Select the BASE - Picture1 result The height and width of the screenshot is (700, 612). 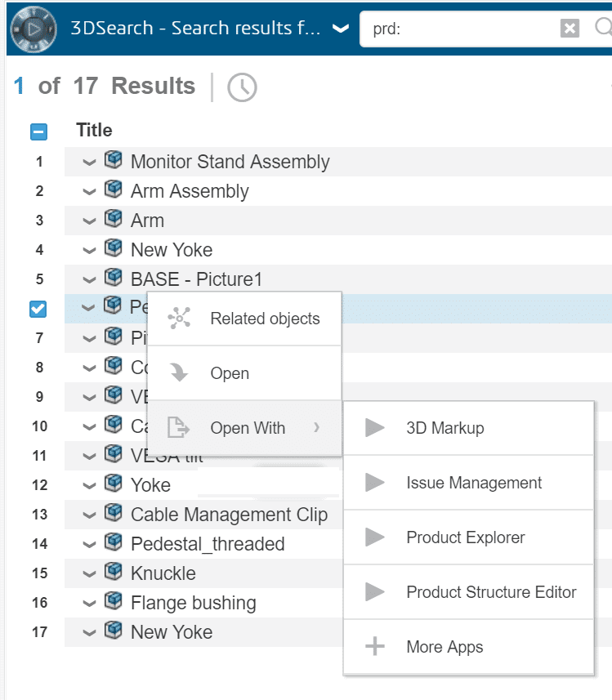[196, 279]
